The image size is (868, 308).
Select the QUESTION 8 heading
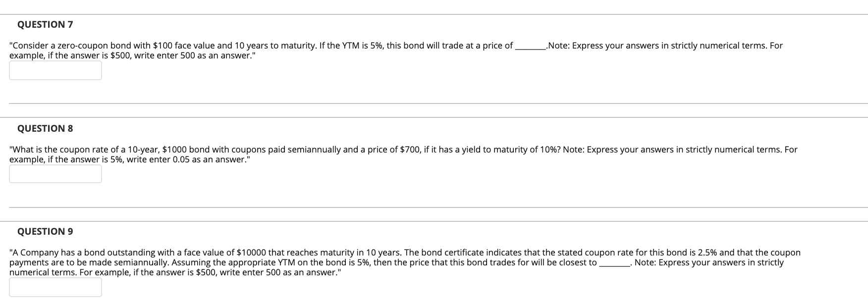point(45,128)
